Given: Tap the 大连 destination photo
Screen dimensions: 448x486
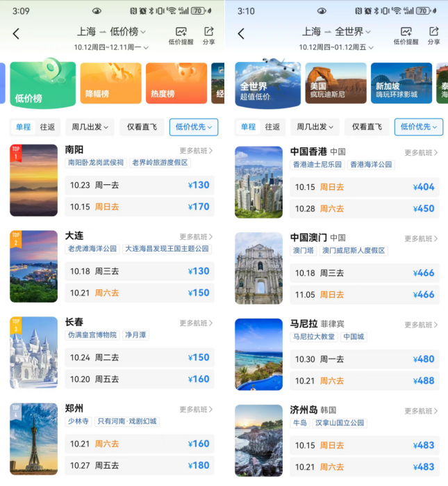Looking at the screenshot, I should tap(33, 266).
